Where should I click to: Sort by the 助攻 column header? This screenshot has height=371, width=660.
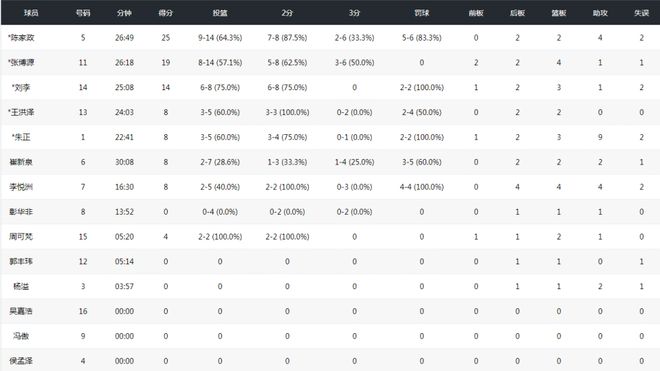[600, 13]
